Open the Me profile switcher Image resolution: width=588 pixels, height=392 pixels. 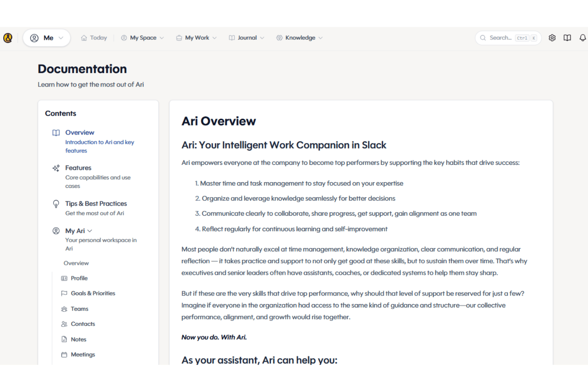pyautogui.click(x=46, y=38)
